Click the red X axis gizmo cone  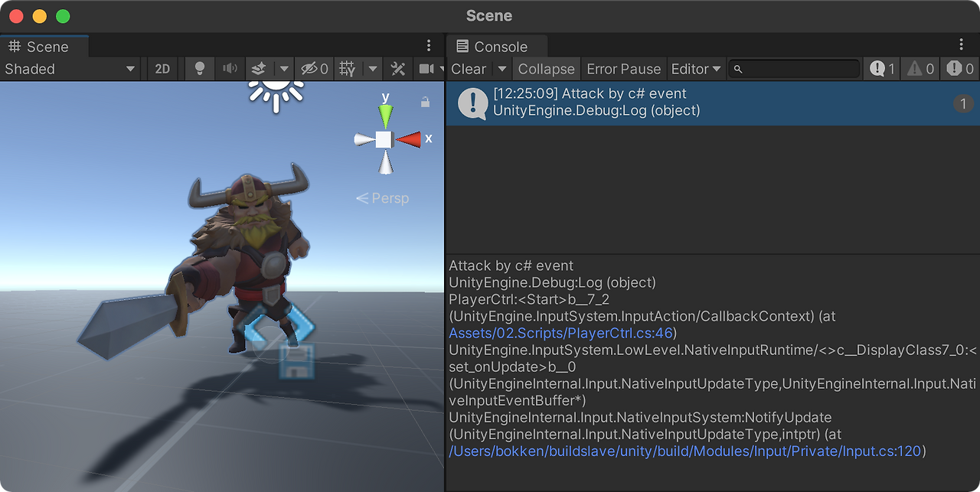pos(409,139)
